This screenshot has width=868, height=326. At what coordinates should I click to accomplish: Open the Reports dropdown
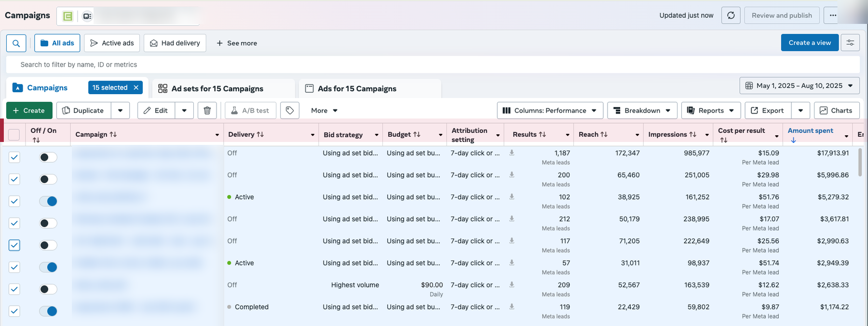tap(710, 111)
